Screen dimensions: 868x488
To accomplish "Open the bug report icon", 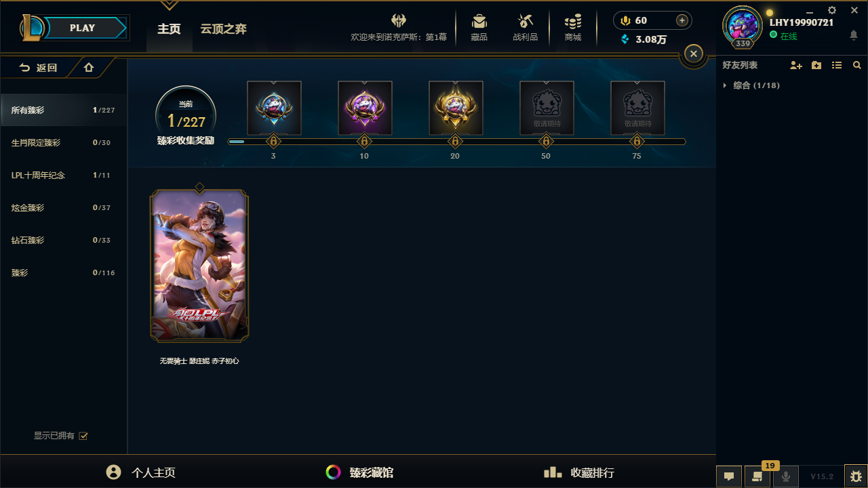I will pos(856,476).
